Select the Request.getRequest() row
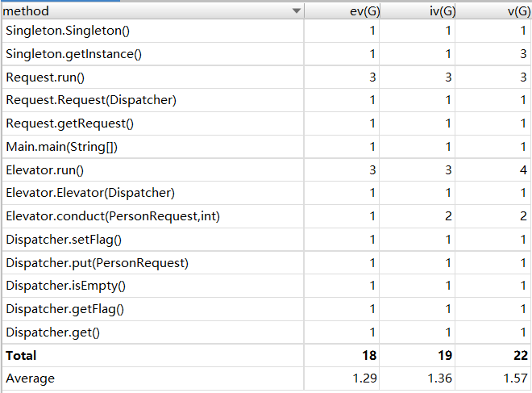Screen dimensions: 532x393 (266, 123)
